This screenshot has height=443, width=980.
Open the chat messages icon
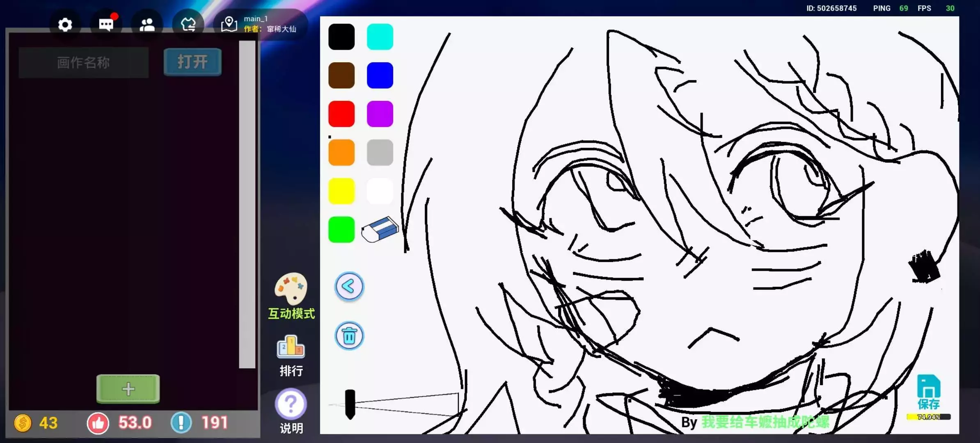click(106, 25)
